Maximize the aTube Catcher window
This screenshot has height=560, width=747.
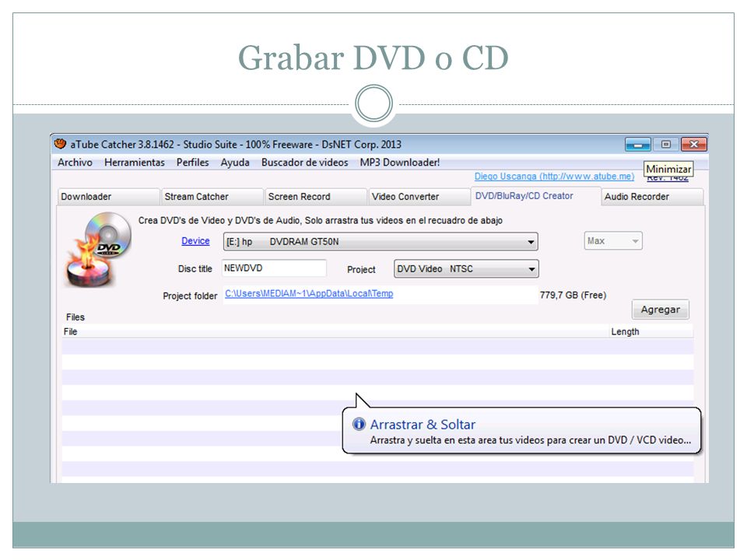[x=666, y=145]
